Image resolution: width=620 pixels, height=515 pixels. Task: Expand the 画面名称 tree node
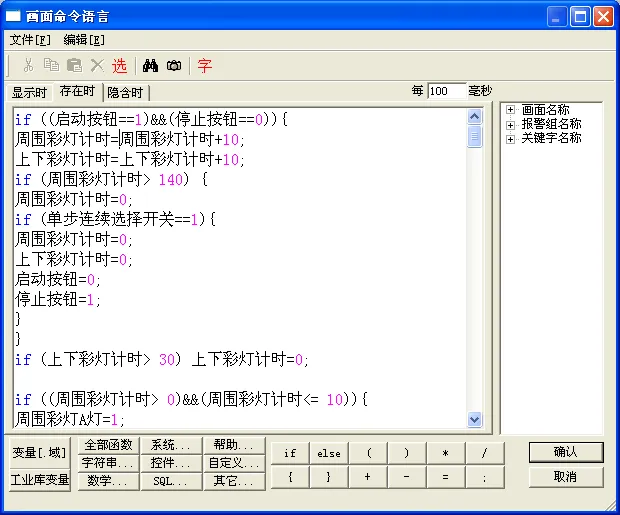(x=510, y=110)
